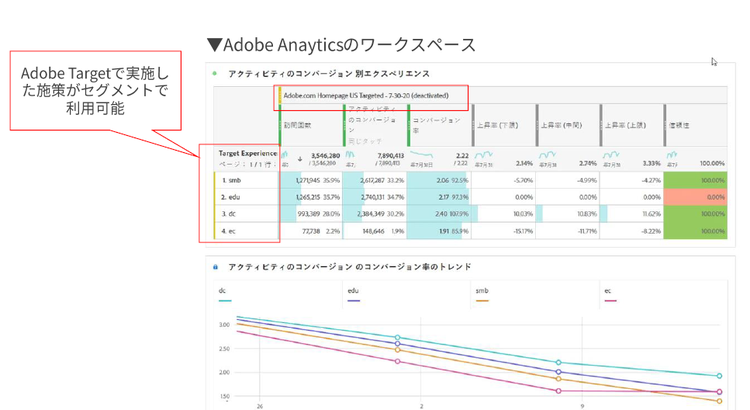Select the 信頼性 column header
This screenshot has height=410, width=750.
695,125
